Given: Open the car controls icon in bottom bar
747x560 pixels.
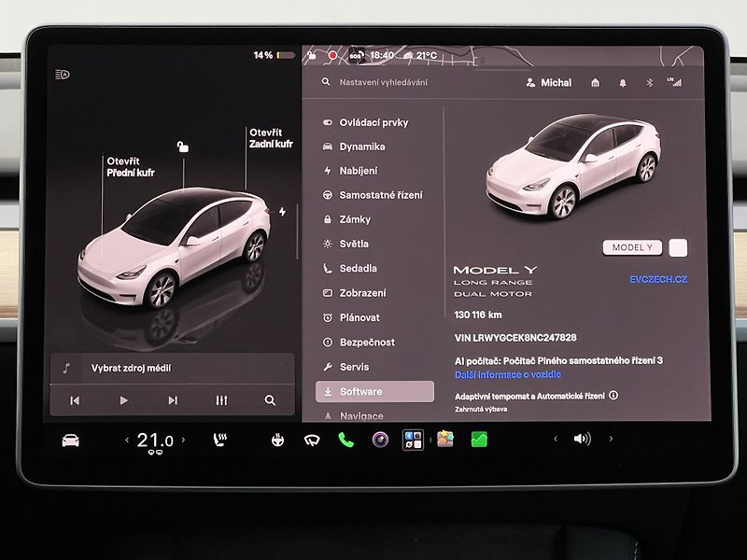Looking at the screenshot, I should (71, 441).
